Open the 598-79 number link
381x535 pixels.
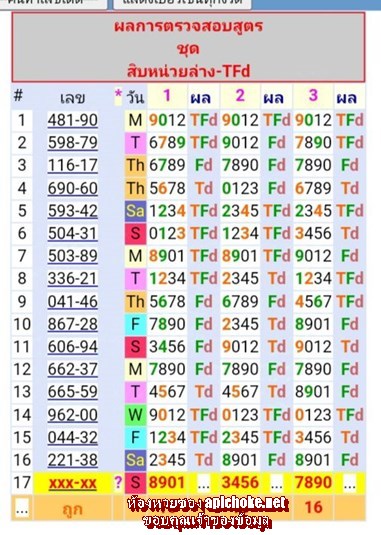coord(73,143)
